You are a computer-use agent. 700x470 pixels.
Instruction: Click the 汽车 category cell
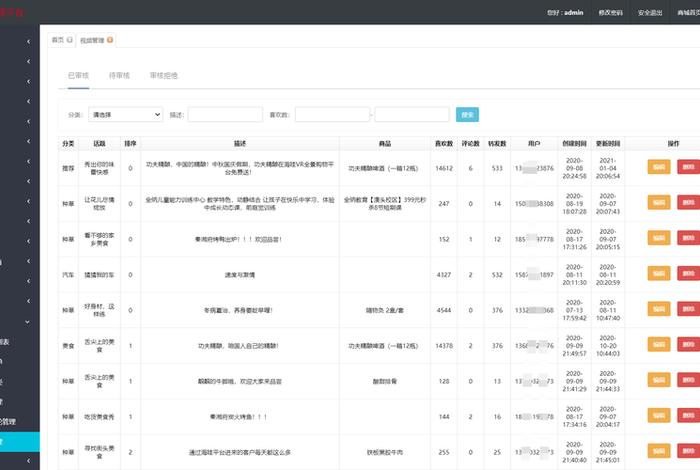coord(68,275)
